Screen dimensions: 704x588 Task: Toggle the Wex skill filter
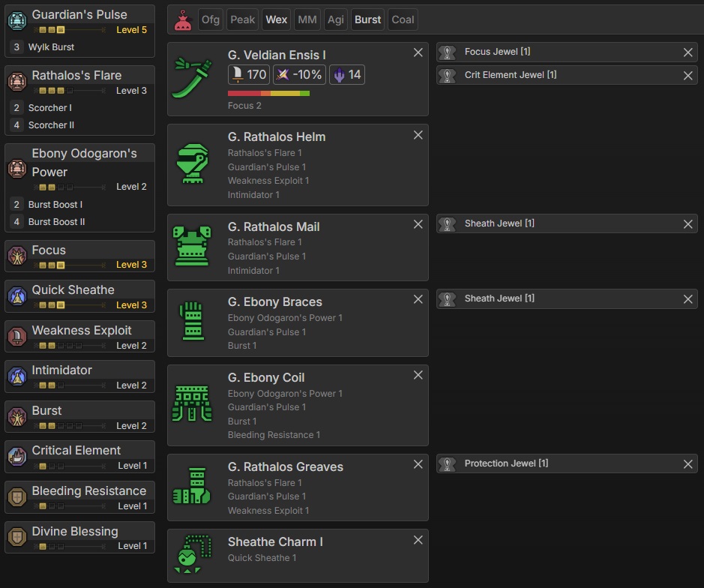pyautogui.click(x=277, y=20)
